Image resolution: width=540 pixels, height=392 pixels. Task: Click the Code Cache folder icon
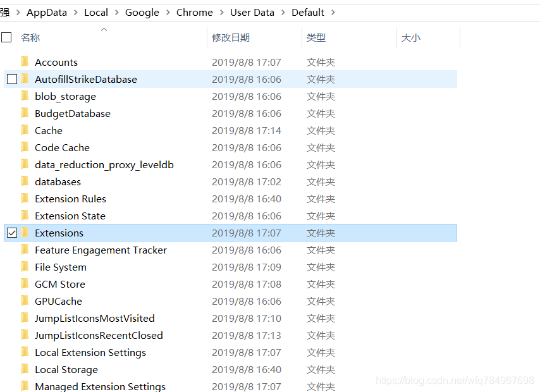(x=25, y=147)
